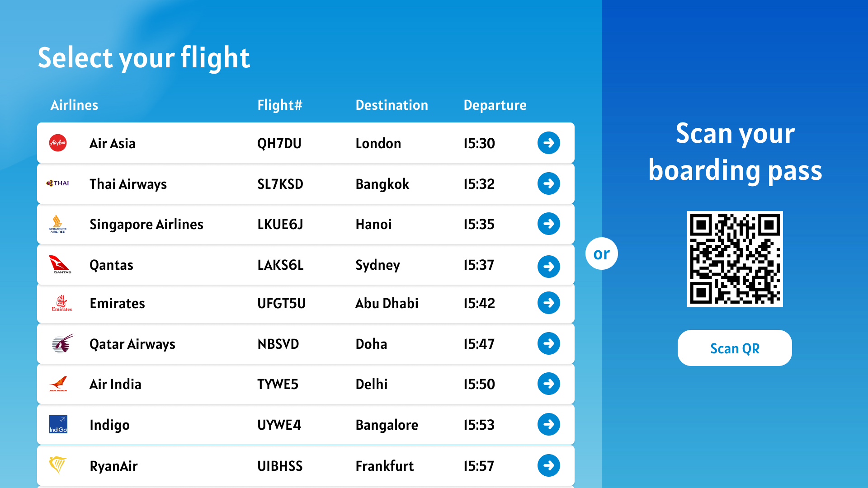Select flight number QH7DU
The width and height of the screenshot is (868, 488).
279,143
